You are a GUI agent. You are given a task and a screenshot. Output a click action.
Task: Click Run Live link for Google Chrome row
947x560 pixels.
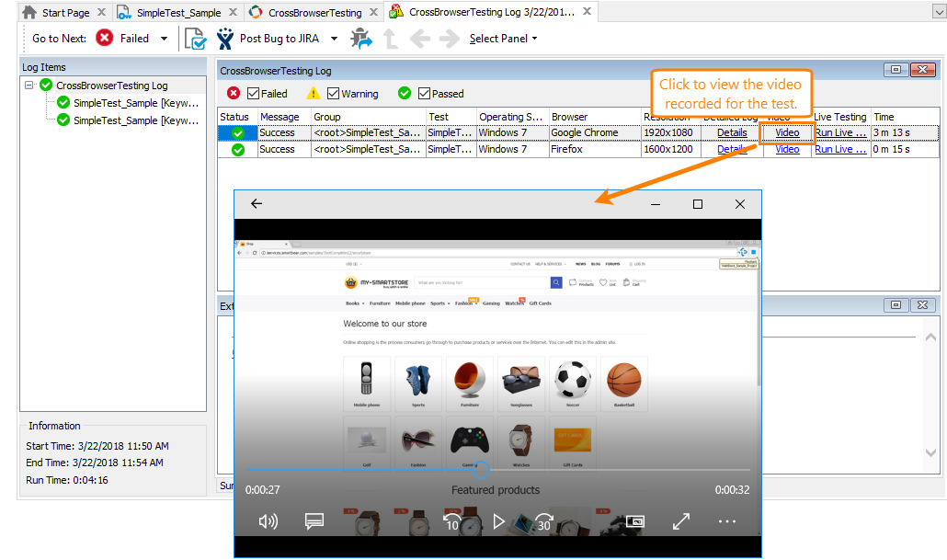(x=840, y=133)
